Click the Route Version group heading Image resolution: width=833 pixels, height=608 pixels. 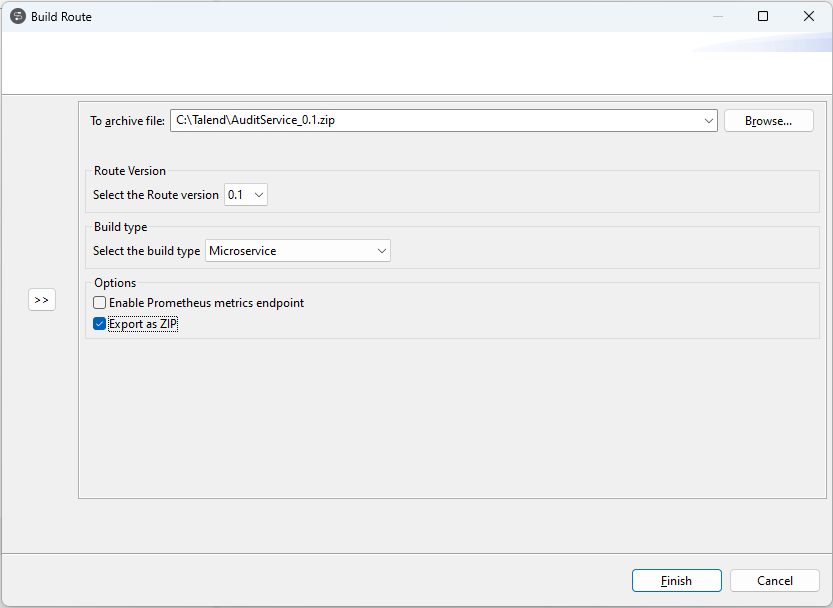130,171
